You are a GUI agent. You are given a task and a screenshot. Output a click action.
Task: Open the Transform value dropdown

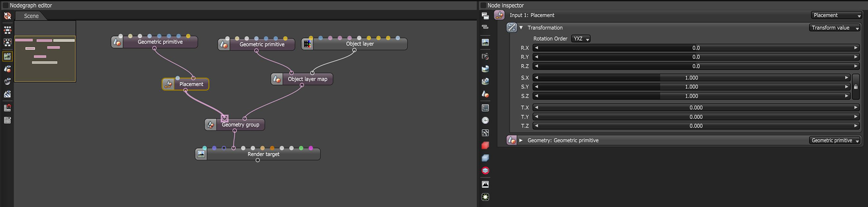(835, 27)
